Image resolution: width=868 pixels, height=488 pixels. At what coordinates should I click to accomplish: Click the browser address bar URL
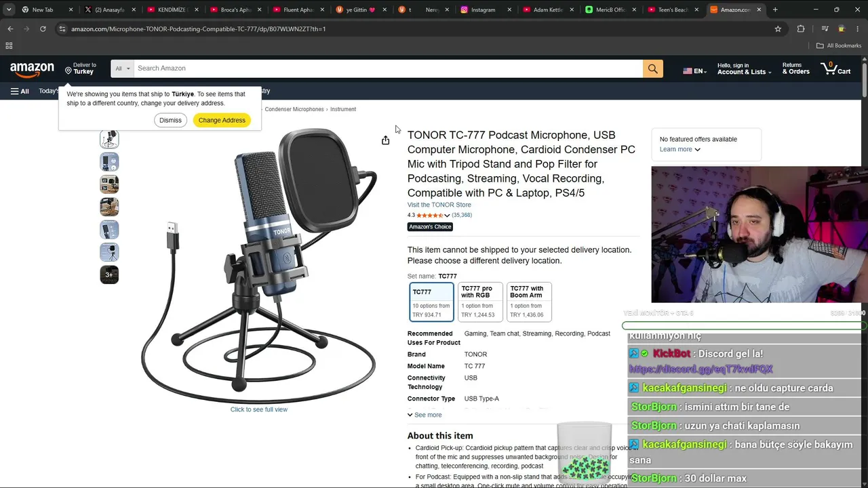click(x=199, y=29)
